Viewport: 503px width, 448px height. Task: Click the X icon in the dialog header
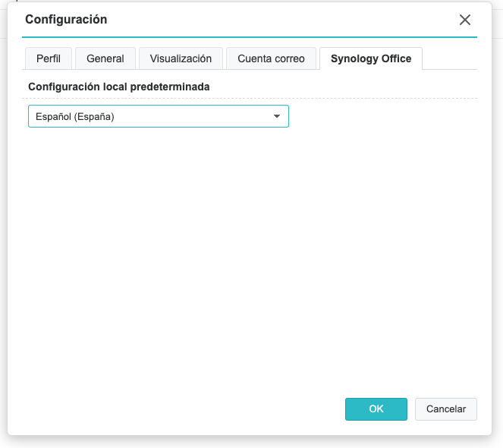(x=465, y=20)
